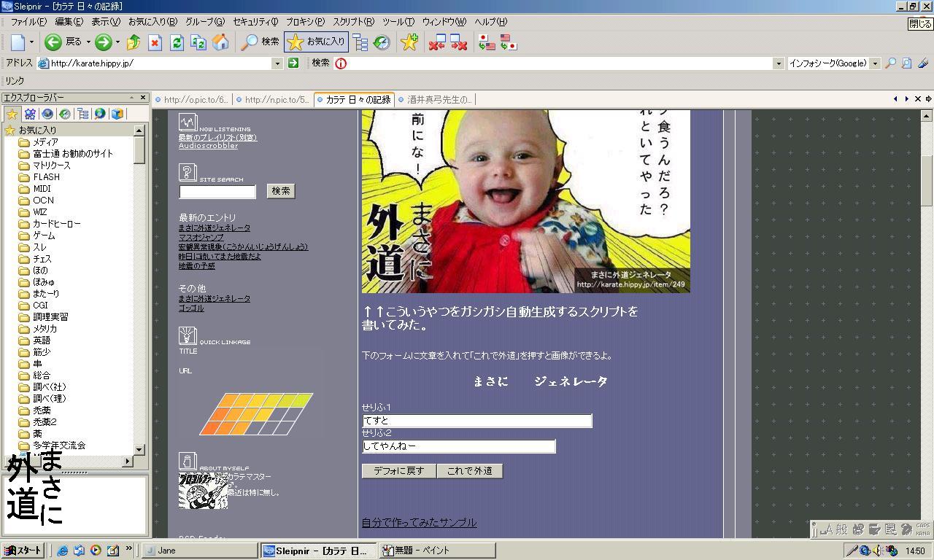The height and width of the screenshot is (560, 934).
Task: Click the red info icon beside 検索 label
Action: pos(341,63)
